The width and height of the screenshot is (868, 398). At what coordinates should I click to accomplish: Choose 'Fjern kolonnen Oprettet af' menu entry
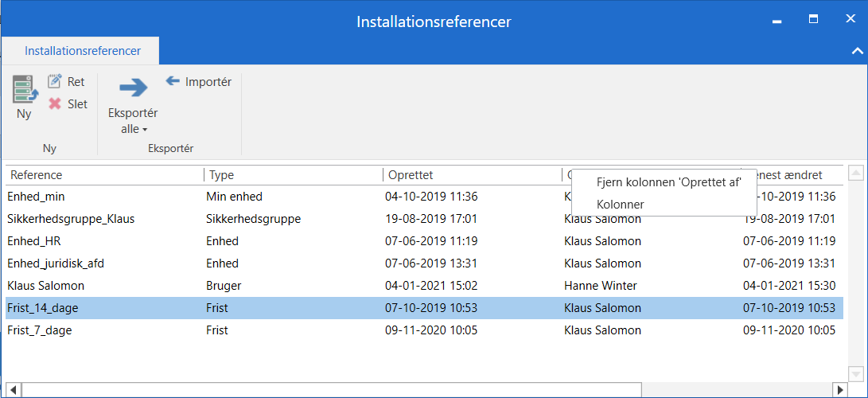668,181
